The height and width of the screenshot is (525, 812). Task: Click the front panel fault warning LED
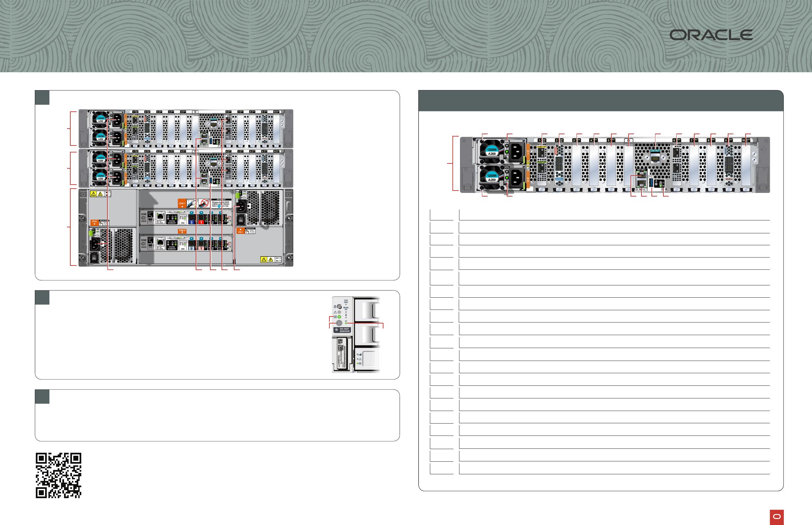click(x=339, y=312)
